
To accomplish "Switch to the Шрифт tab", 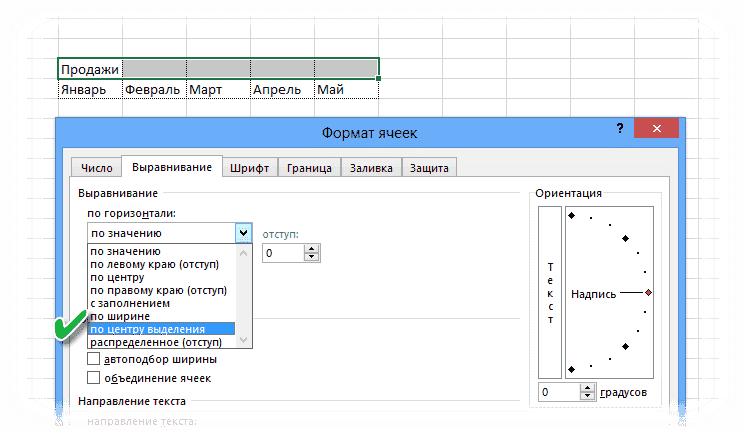I will pos(250,168).
